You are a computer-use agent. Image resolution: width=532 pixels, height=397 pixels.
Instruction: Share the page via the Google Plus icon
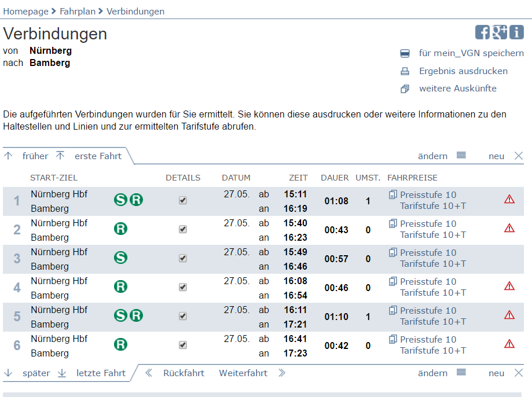point(500,32)
